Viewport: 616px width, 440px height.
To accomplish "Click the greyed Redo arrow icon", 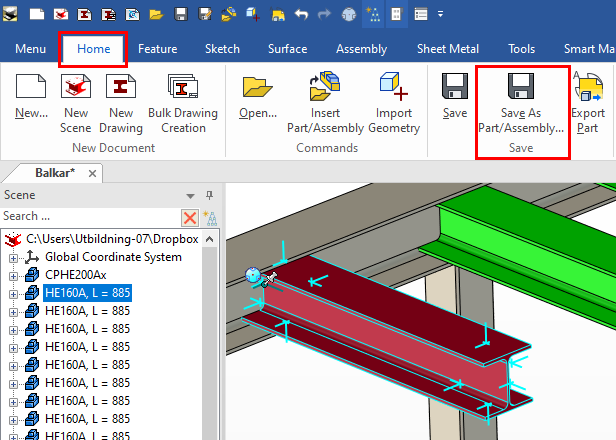I will coord(324,14).
